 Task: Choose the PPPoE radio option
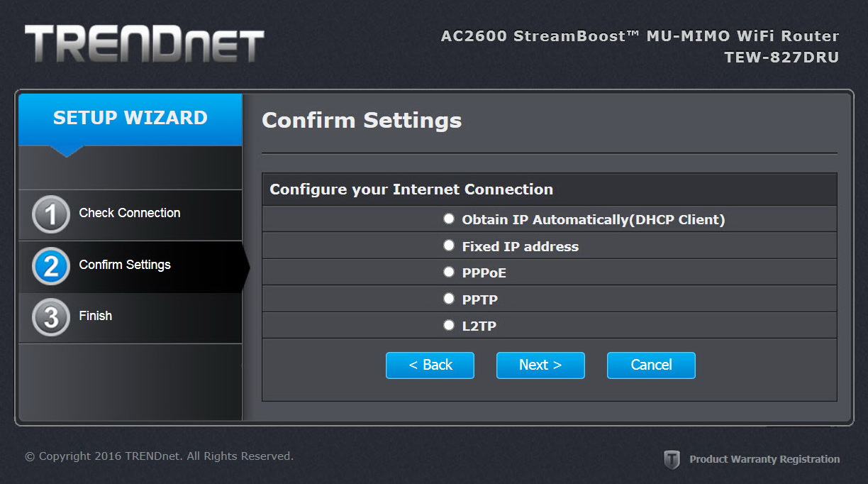[x=448, y=272]
